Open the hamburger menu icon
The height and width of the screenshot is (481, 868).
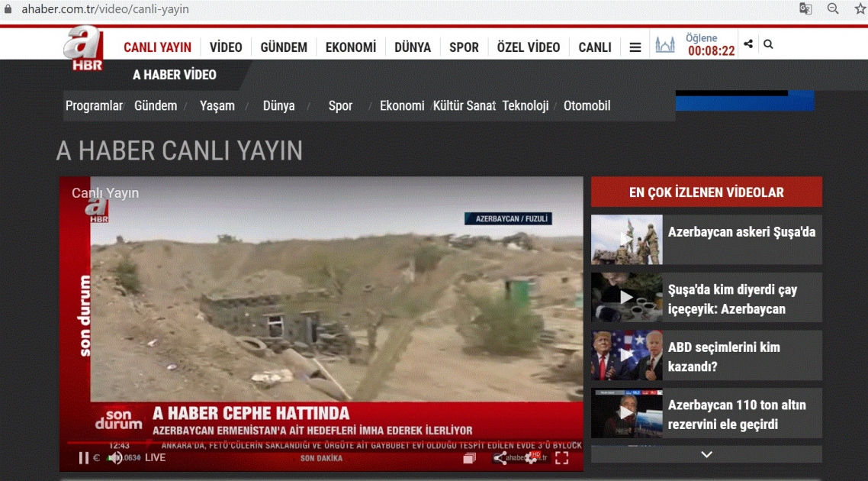tap(635, 47)
